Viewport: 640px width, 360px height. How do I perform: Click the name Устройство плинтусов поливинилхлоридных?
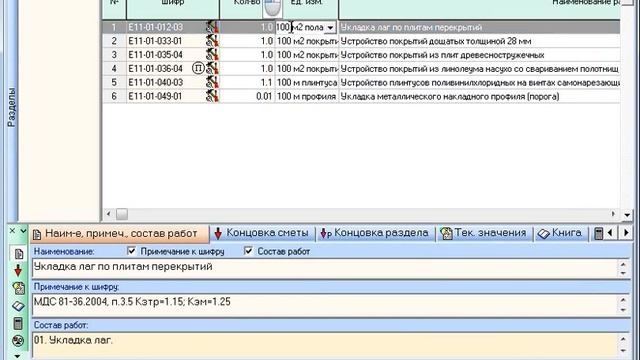click(480, 82)
